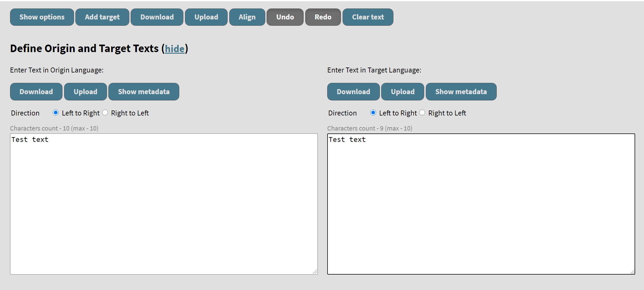
Task: Upload a file for the origin text
Action: coord(85,92)
